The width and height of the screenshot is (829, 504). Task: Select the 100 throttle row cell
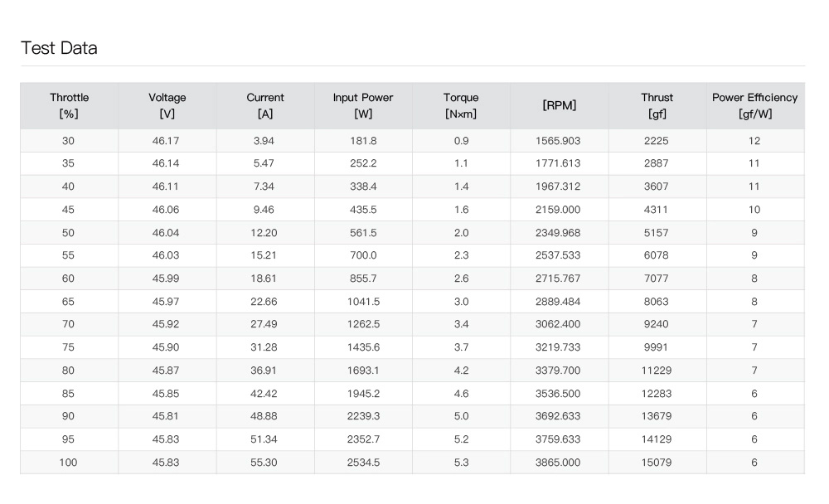tap(68, 463)
